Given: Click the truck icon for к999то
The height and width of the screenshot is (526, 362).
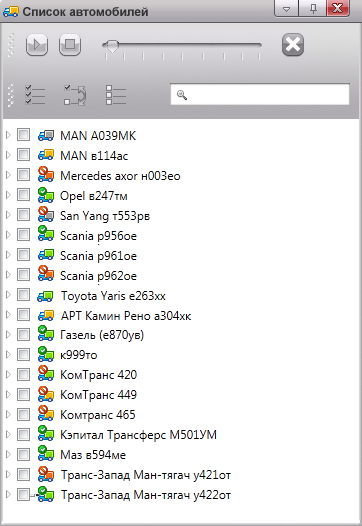Looking at the screenshot, I should 46,354.
